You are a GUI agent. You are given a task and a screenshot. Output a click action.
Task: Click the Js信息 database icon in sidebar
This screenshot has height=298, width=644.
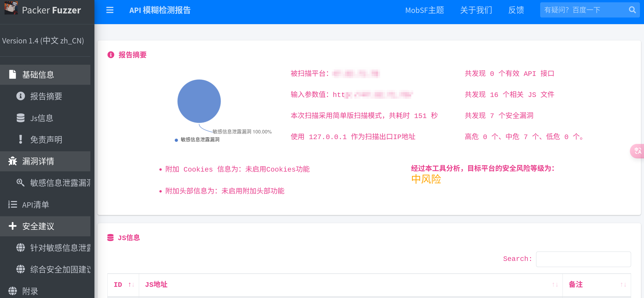pos(21,118)
